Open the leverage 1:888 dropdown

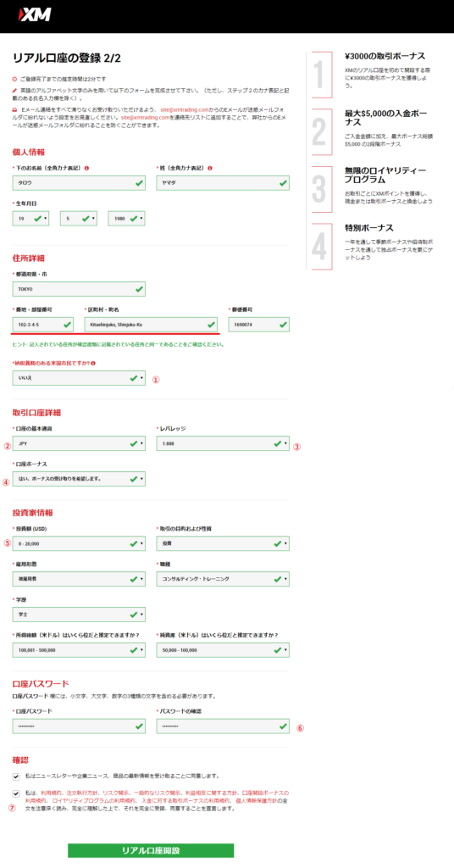(x=222, y=443)
